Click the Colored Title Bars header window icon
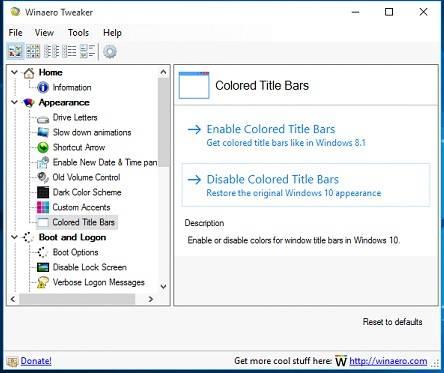 [x=194, y=85]
